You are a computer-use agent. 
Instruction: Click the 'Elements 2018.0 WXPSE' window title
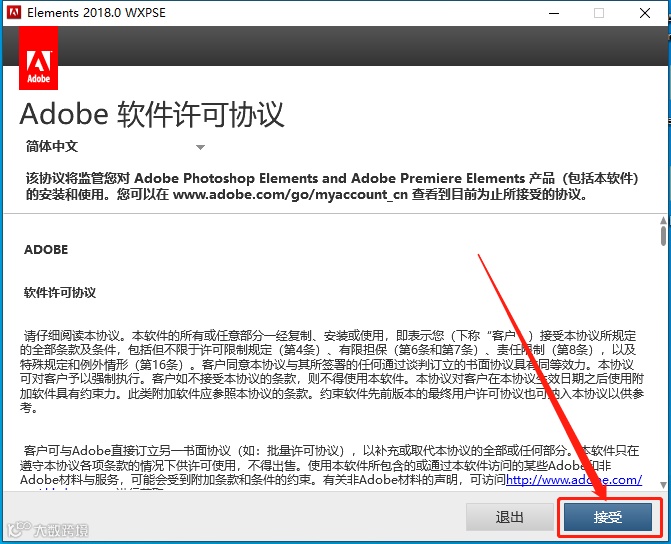tap(96, 13)
